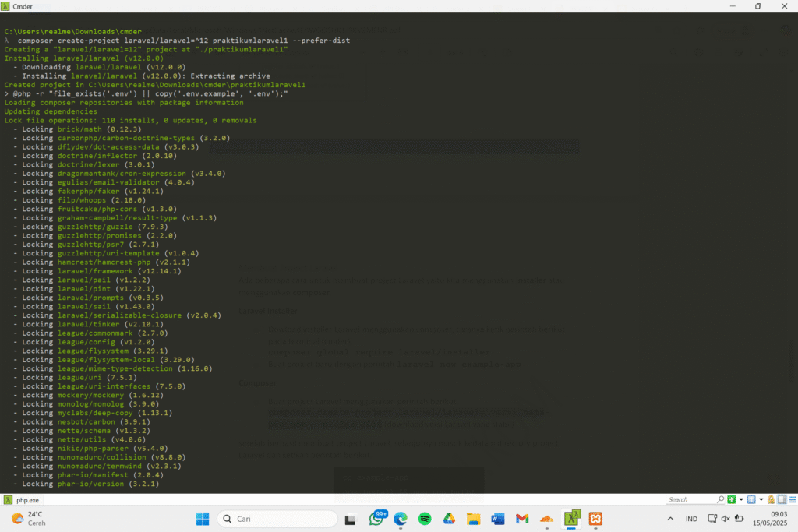798x532 pixels.
Task: Launch Microsoft Edge from taskbar
Action: (x=401, y=519)
